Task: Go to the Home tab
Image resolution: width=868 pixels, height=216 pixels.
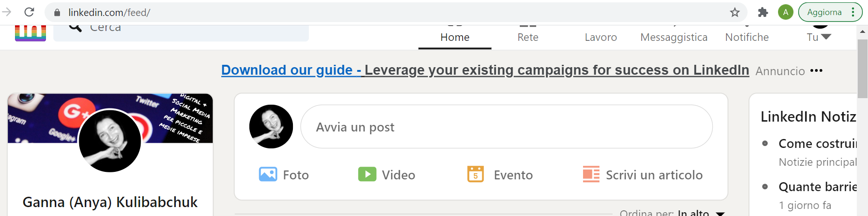Action: point(455,37)
